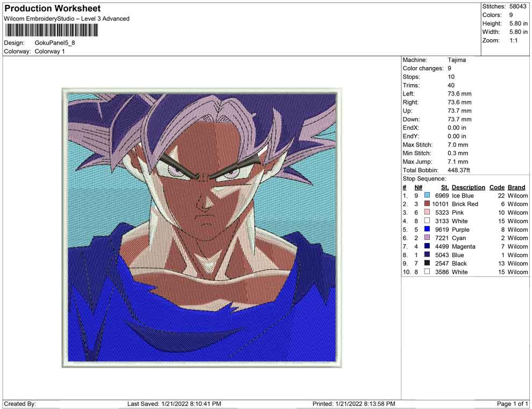Click the Stops value '10'
This screenshot has width=532, height=409.
[451, 77]
